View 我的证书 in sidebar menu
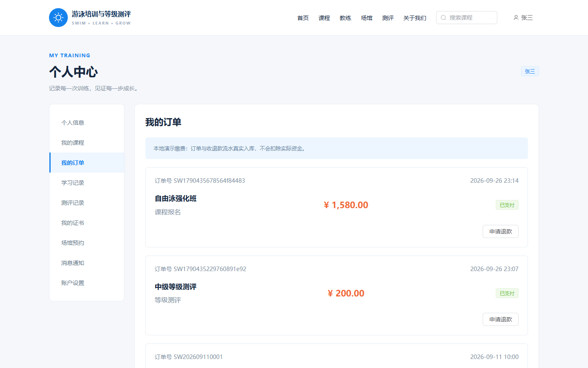Viewport: 588px width, 368px height. pyautogui.click(x=87, y=223)
